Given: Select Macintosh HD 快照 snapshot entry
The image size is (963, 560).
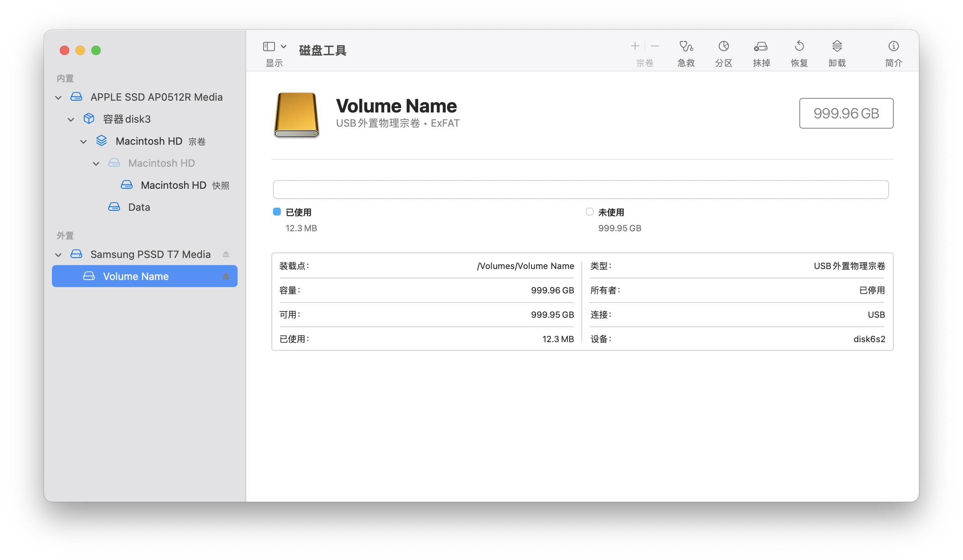Looking at the screenshot, I should click(173, 185).
